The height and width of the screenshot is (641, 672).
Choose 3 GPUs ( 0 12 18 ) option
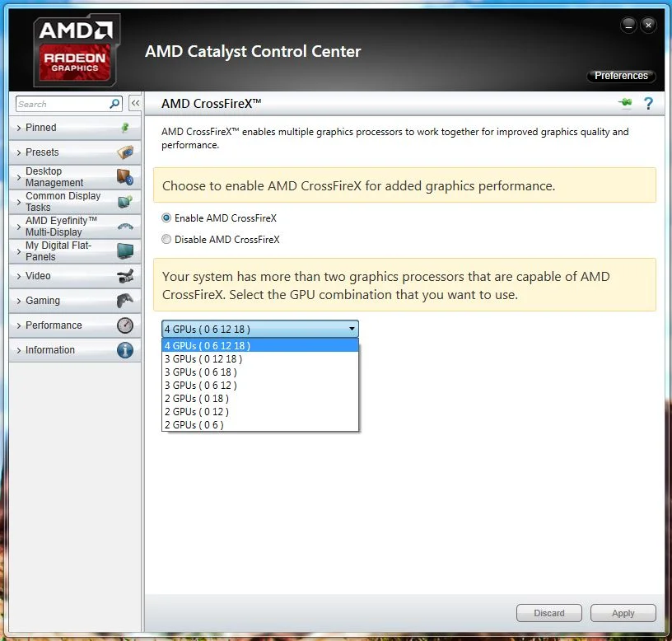[x=260, y=359]
